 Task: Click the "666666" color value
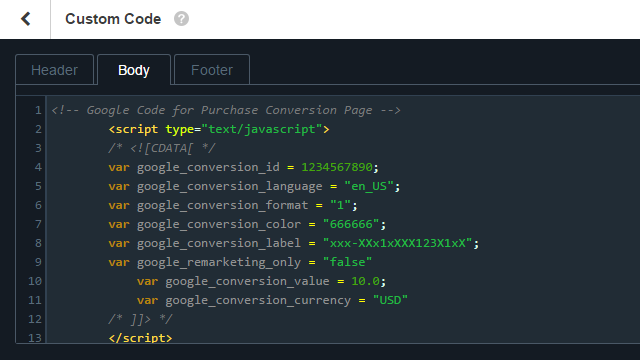(x=351, y=224)
